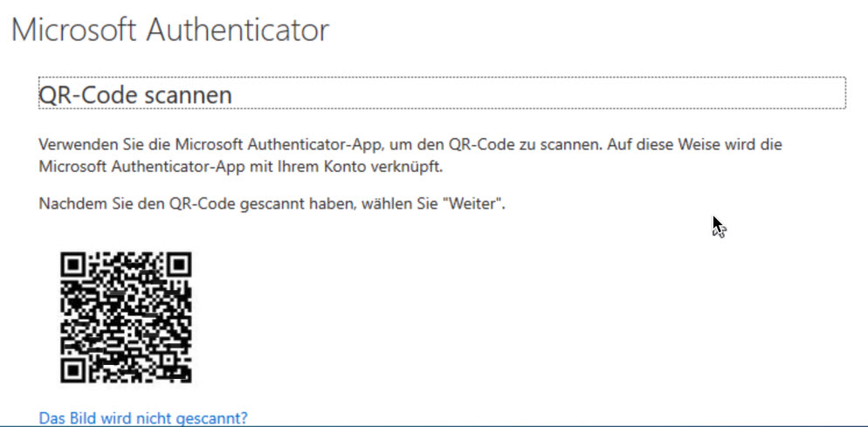
Task: Click empty space inside the dotted heading box
Action: pos(537,93)
